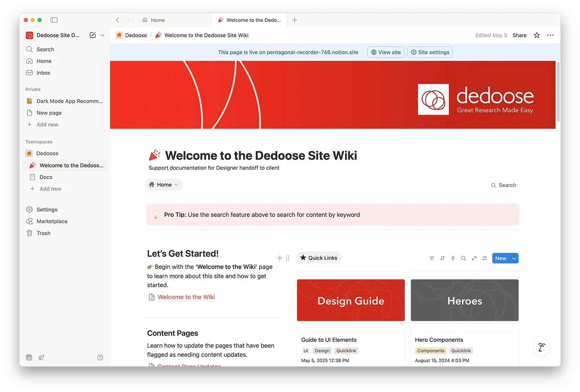Image resolution: width=580 pixels, height=392 pixels.
Task: Click Welcome to the Dedoose Site Wiki breadcrumb
Action: (x=202, y=35)
